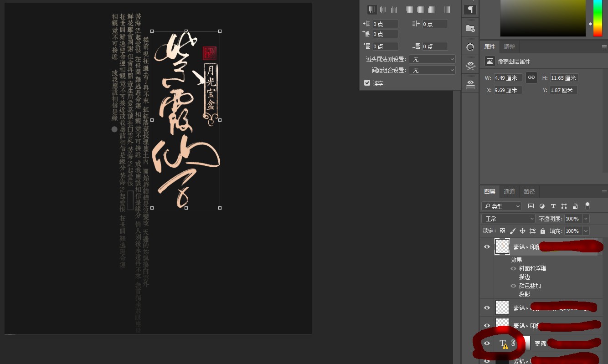Open the blend mode 正常 dropdown
This screenshot has height=364, width=608.
tap(508, 219)
